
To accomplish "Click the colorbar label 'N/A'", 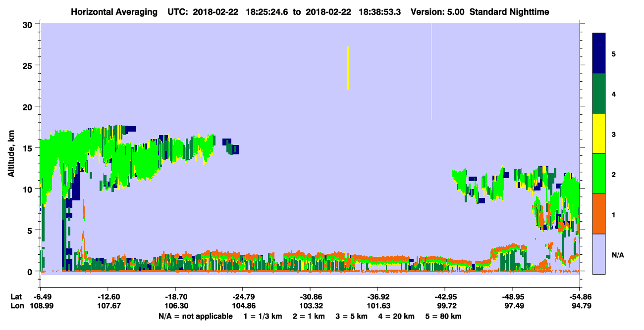I will [x=618, y=255].
